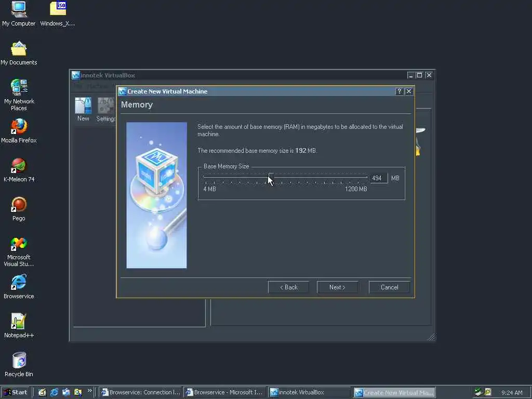Click the innotek VirtualBox window title icon
532x399 pixels.
pos(76,75)
